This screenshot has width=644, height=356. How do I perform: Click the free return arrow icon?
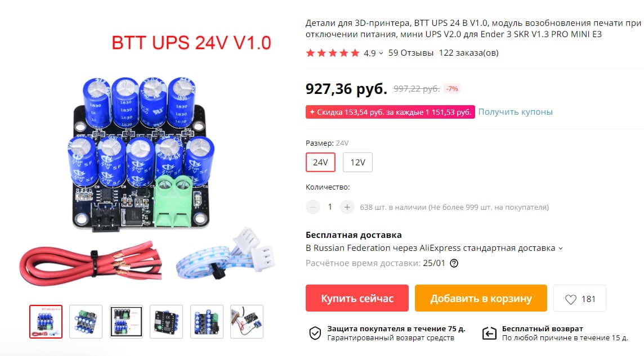click(x=489, y=333)
